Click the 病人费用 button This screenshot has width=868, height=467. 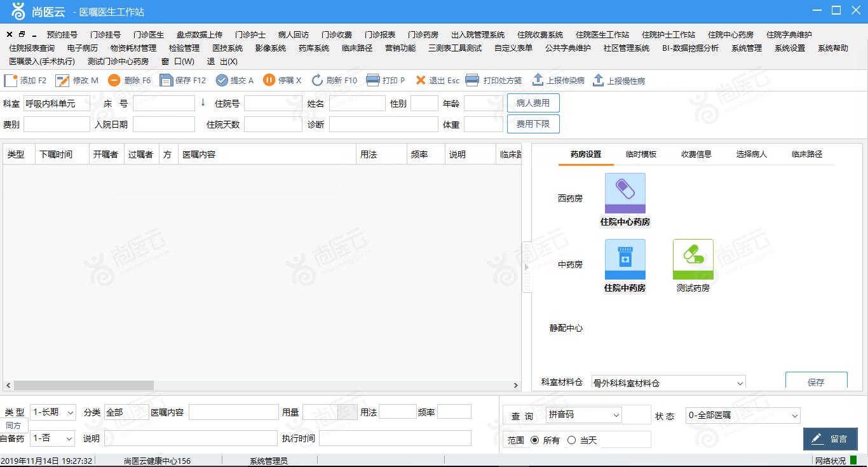coord(533,103)
